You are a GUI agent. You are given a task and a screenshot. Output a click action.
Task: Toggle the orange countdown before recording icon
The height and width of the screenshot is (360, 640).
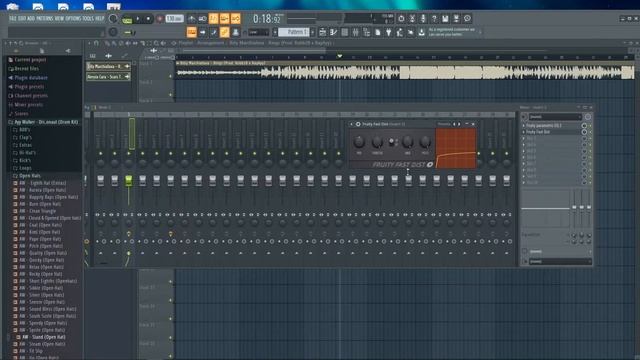click(213, 18)
